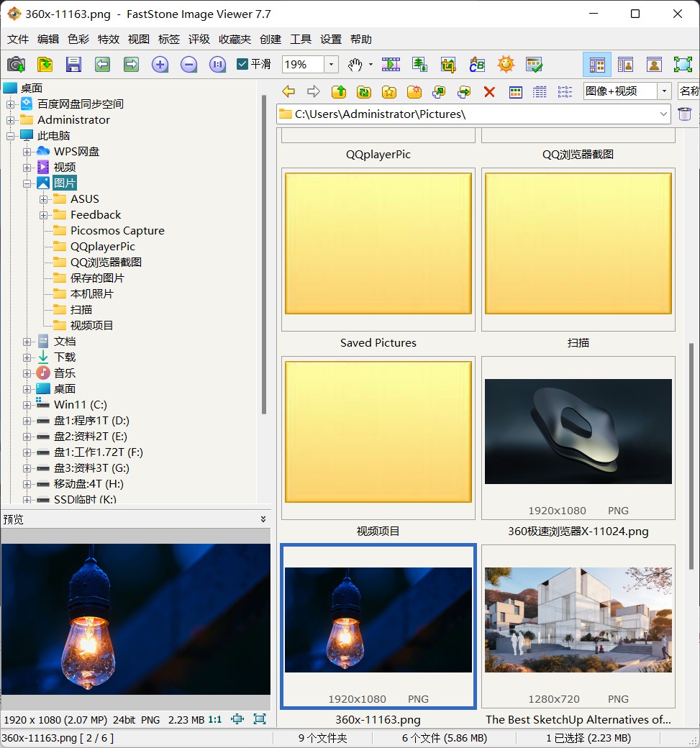
Task: Expand the ASUS folder tree node
Action: pyautogui.click(x=43, y=199)
